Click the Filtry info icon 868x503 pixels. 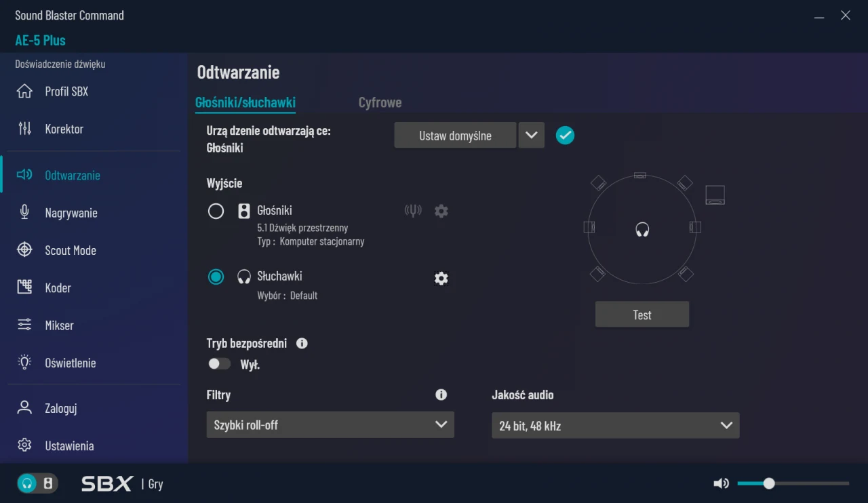click(441, 395)
